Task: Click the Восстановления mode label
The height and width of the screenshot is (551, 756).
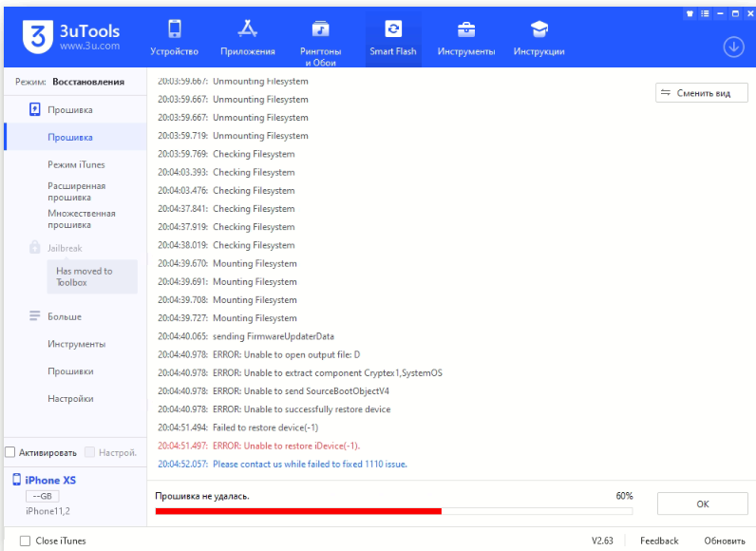Action: [x=88, y=82]
